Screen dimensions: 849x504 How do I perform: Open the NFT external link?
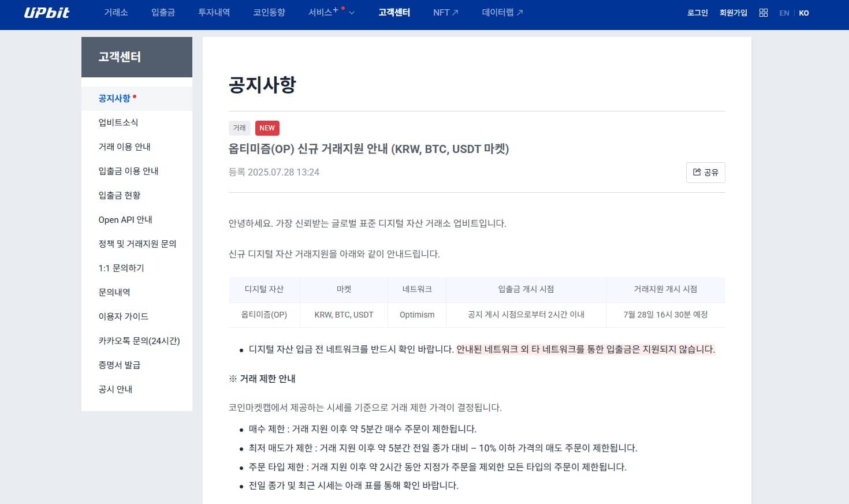(x=445, y=12)
